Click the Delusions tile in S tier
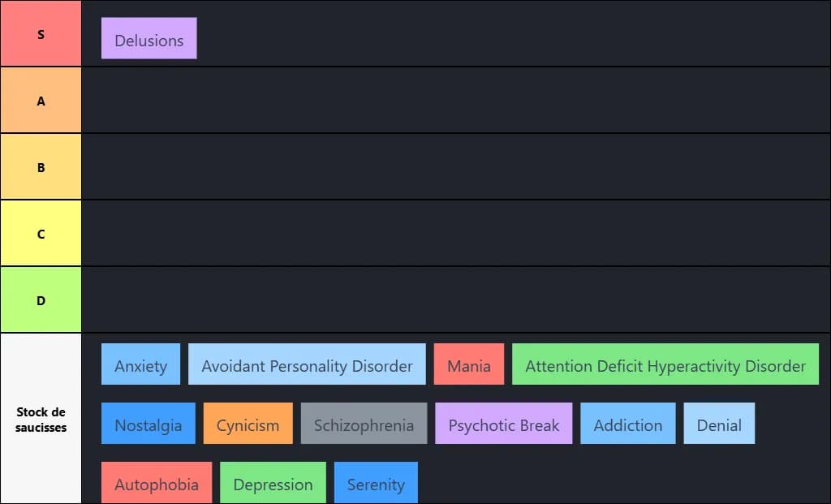831x504 pixels. [x=149, y=39]
